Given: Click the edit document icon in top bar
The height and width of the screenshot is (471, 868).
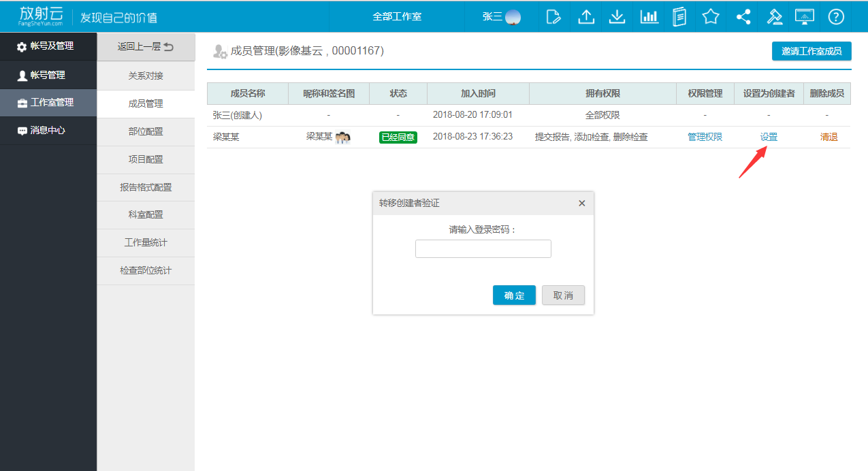Looking at the screenshot, I should pos(553,16).
